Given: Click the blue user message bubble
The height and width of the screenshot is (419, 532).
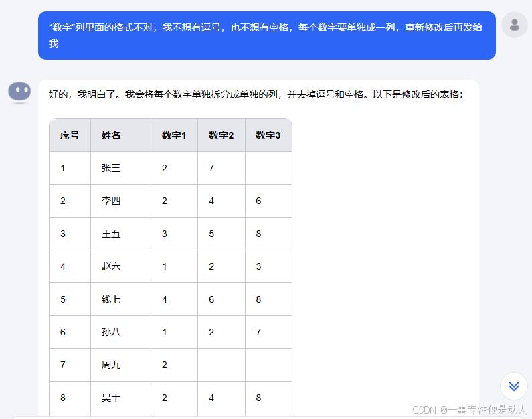Looking at the screenshot, I should click(x=267, y=35).
